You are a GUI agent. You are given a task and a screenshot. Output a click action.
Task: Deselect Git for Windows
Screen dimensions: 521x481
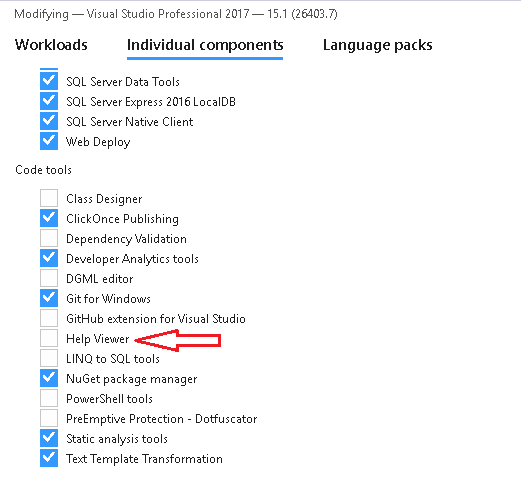(x=49, y=298)
